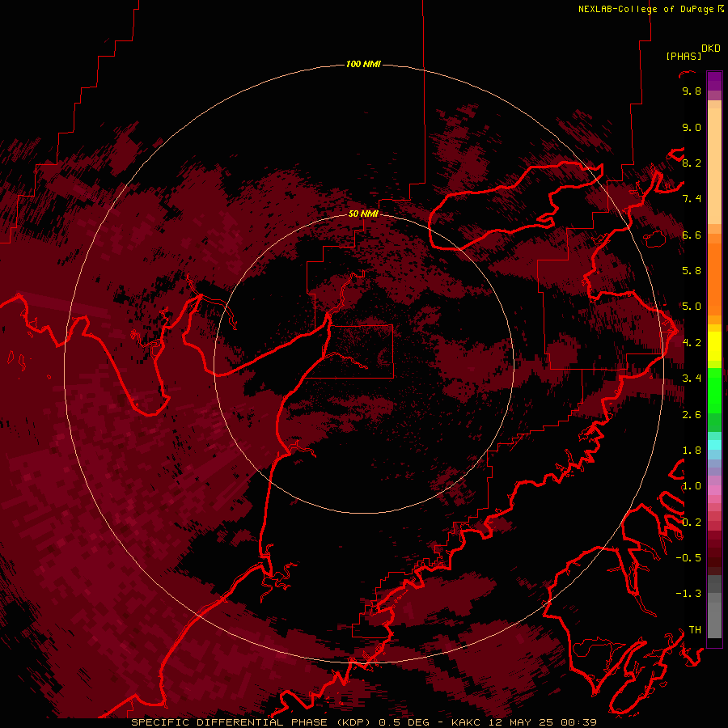Click the 5.0 legend value

pyautogui.click(x=692, y=307)
